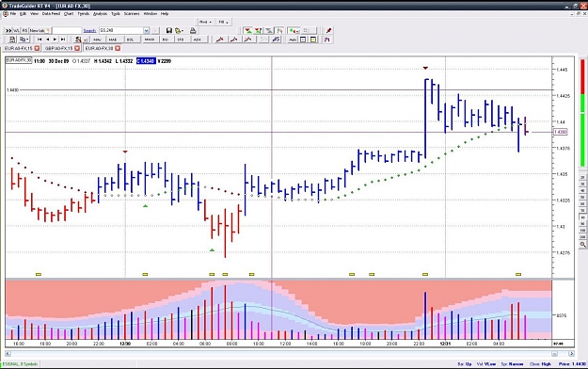Viewport: 588px width, 369px height.
Task: Click yellow news marker below the rightmost bars
Action: coord(518,275)
